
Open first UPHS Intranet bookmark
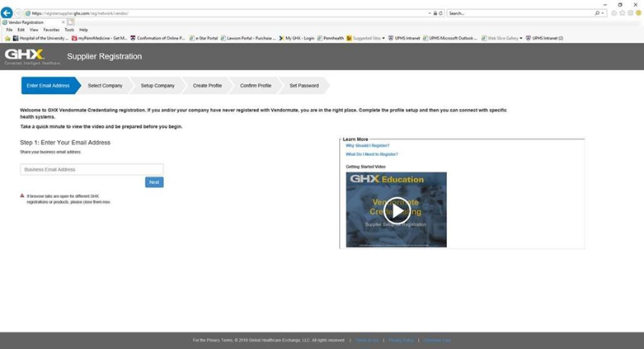tap(404, 38)
